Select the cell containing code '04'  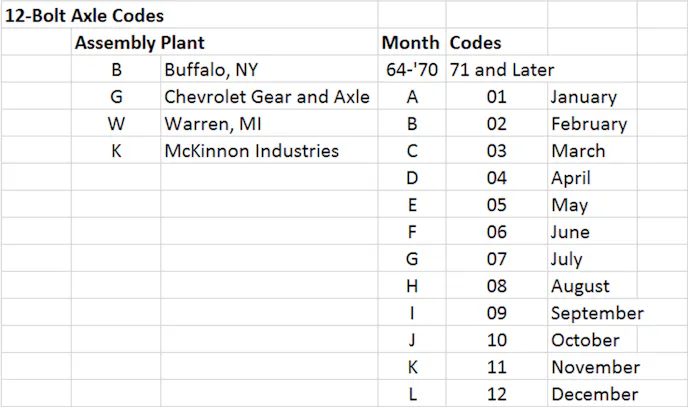point(497,178)
